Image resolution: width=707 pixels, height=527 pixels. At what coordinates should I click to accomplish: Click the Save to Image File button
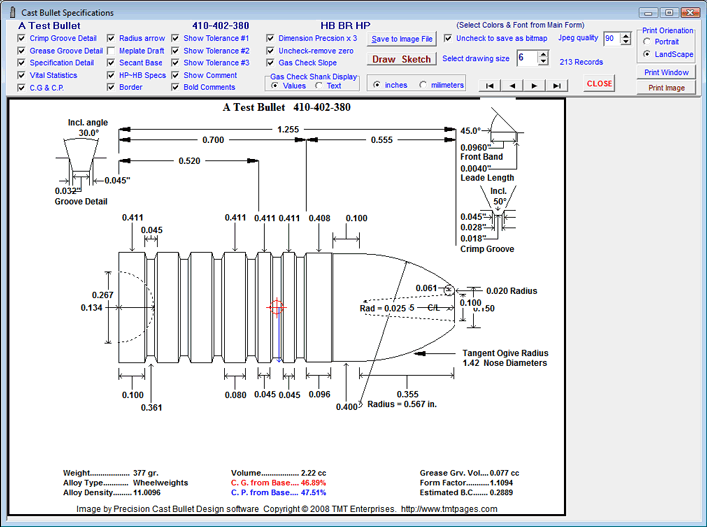pyautogui.click(x=402, y=39)
